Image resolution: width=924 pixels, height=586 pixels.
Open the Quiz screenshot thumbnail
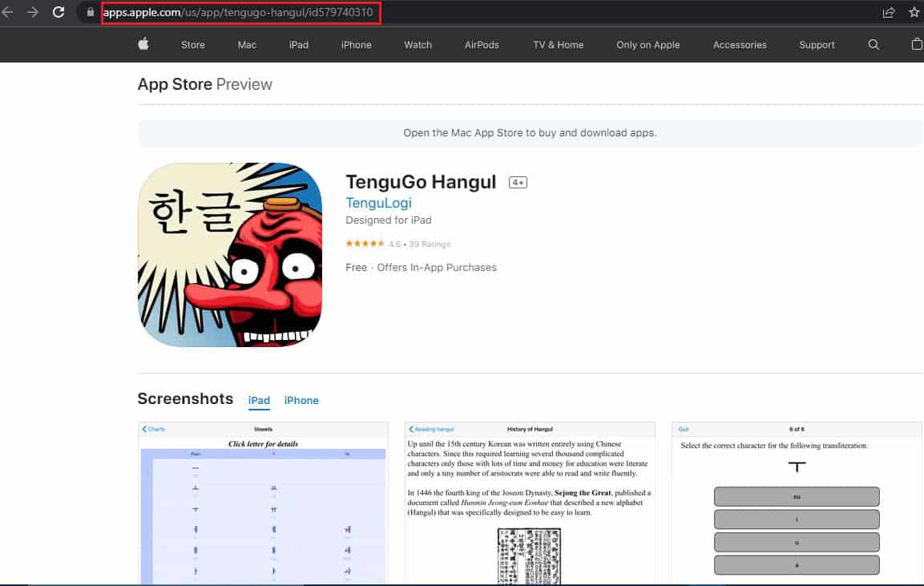point(797,503)
